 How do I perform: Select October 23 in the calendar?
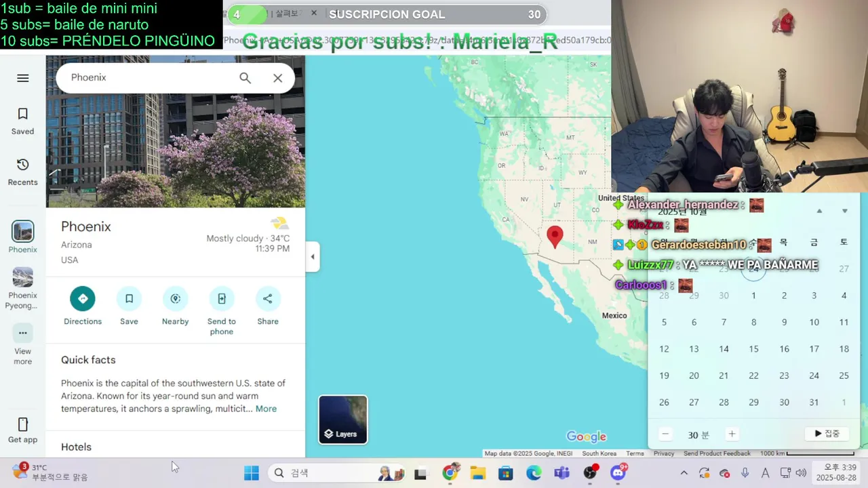[784, 375]
